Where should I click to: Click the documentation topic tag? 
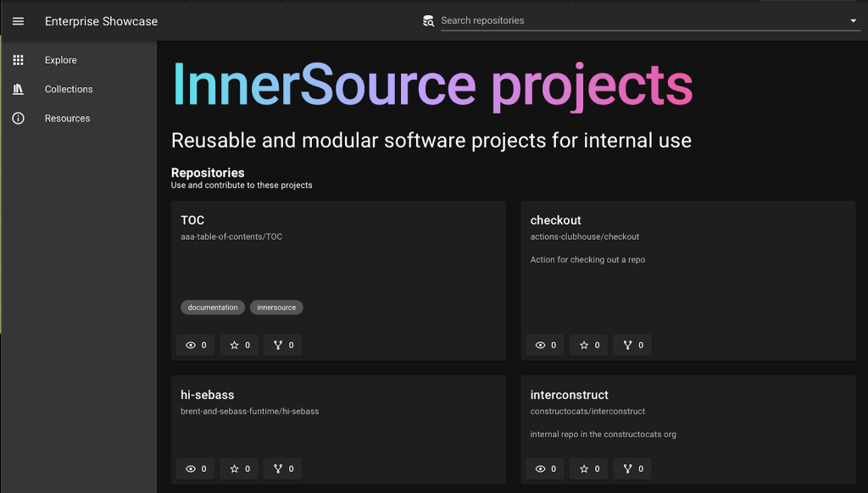coord(213,307)
